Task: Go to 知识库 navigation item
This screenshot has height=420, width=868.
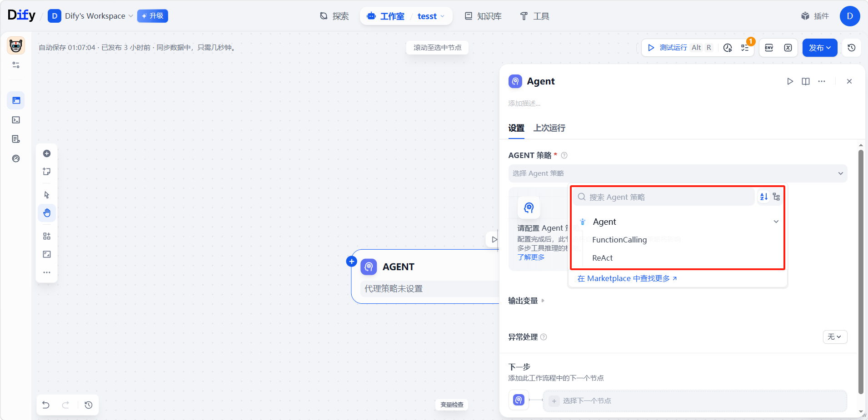Action: (483, 16)
